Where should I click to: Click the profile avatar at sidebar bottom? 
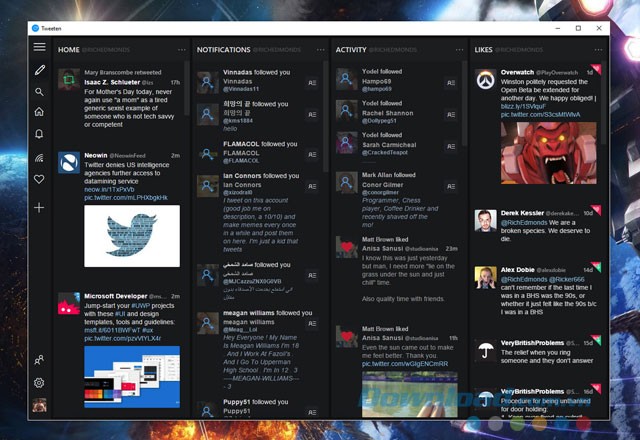[x=40, y=405]
